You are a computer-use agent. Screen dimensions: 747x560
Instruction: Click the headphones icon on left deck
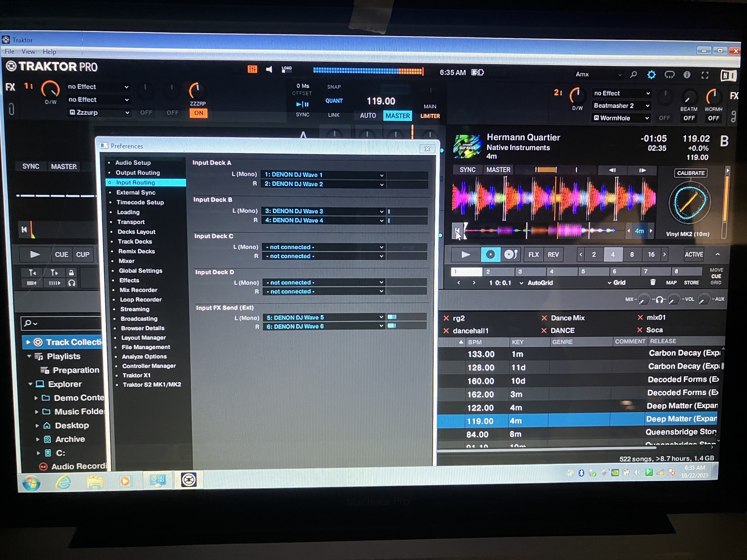(x=72, y=283)
